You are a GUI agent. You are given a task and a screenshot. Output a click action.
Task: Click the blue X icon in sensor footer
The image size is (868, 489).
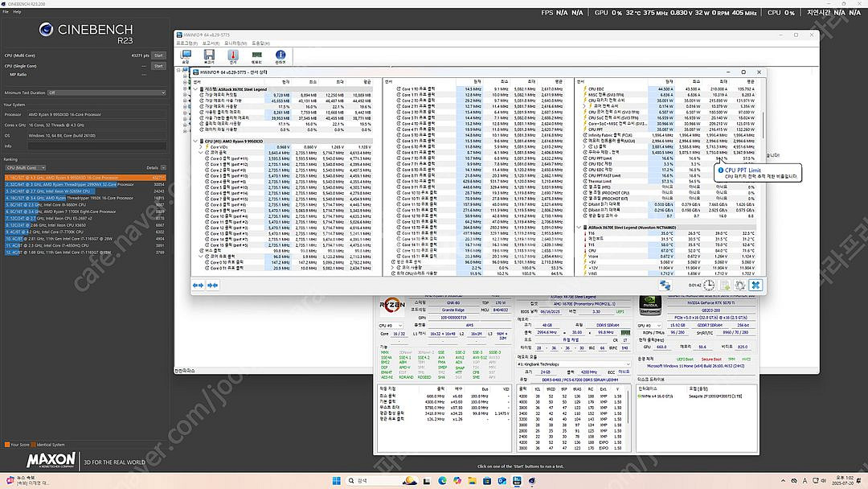pos(755,286)
